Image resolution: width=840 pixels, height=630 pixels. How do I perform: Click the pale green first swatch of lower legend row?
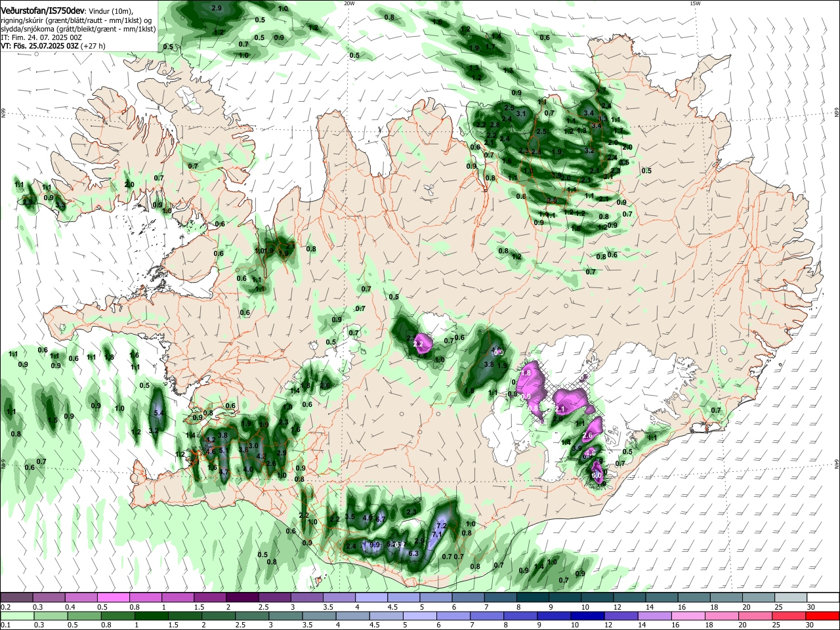point(16,616)
